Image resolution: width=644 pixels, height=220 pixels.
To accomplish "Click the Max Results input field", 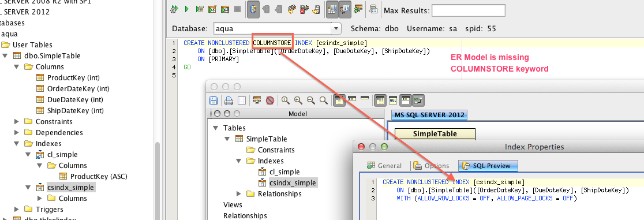I will coord(468,10).
